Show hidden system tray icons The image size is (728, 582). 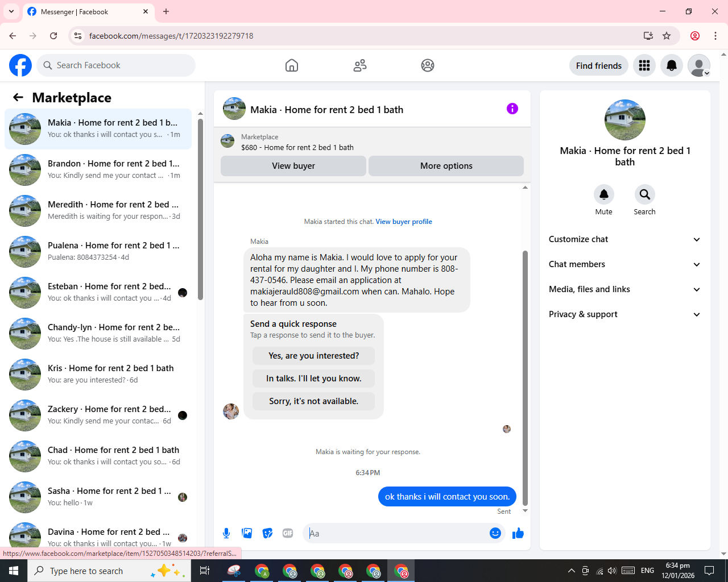click(571, 571)
